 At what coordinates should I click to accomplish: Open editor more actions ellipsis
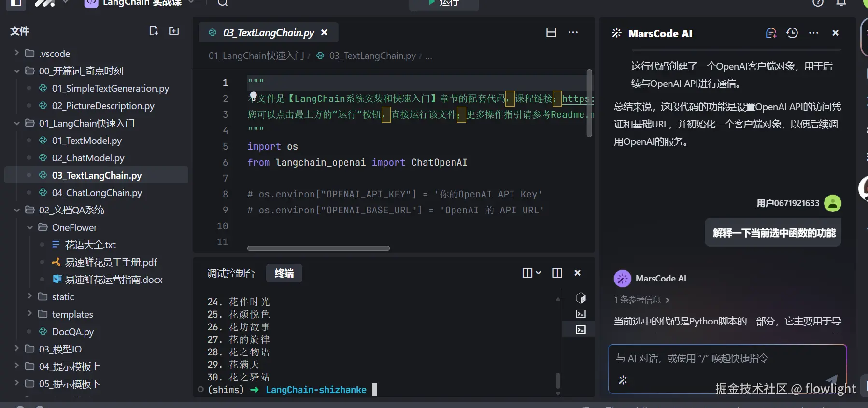tap(573, 32)
